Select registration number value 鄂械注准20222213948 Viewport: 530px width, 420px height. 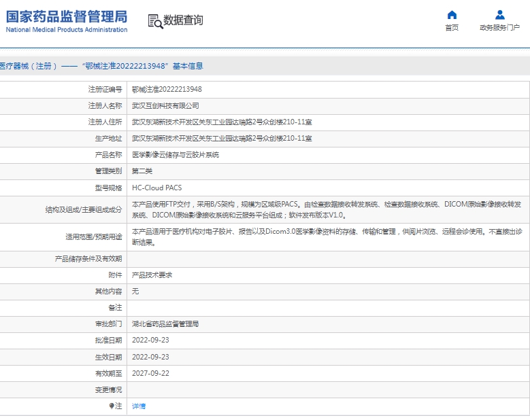[x=167, y=90]
